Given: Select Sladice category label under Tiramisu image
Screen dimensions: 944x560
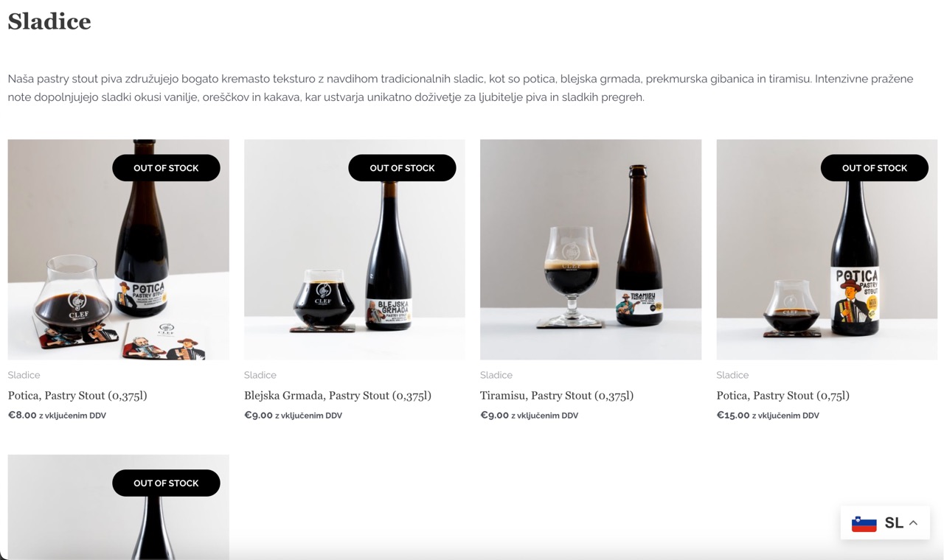Looking at the screenshot, I should click(496, 375).
